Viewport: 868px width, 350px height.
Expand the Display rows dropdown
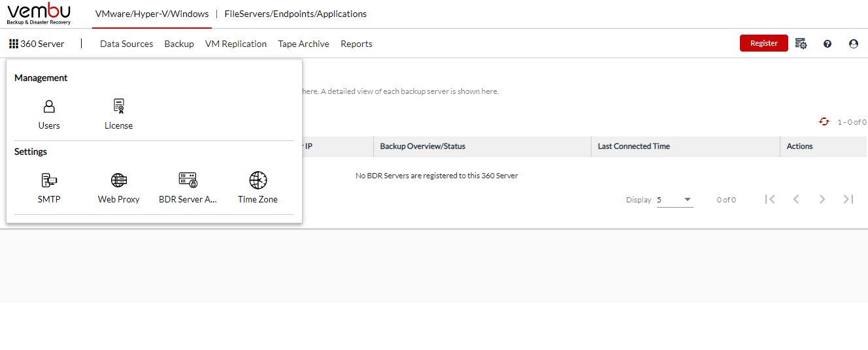click(x=675, y=200)
